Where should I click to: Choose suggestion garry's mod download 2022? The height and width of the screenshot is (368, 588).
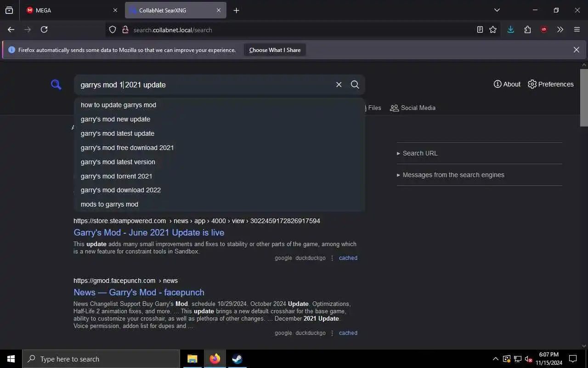coord(219,190)
